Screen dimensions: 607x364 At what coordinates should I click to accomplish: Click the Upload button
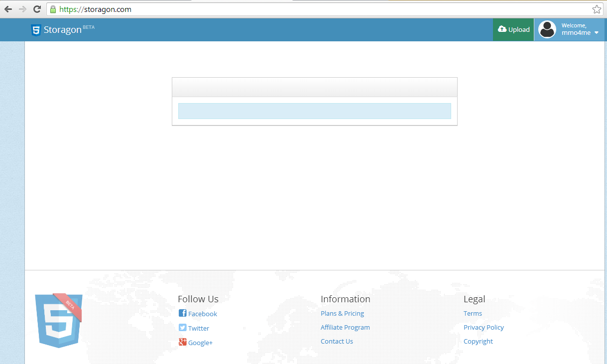coord(513,30)
